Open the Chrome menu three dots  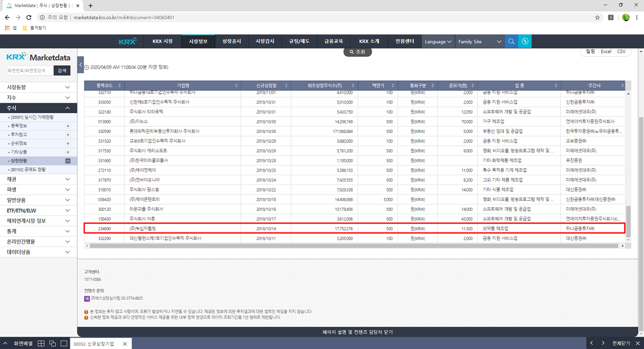tap(637, 18)
